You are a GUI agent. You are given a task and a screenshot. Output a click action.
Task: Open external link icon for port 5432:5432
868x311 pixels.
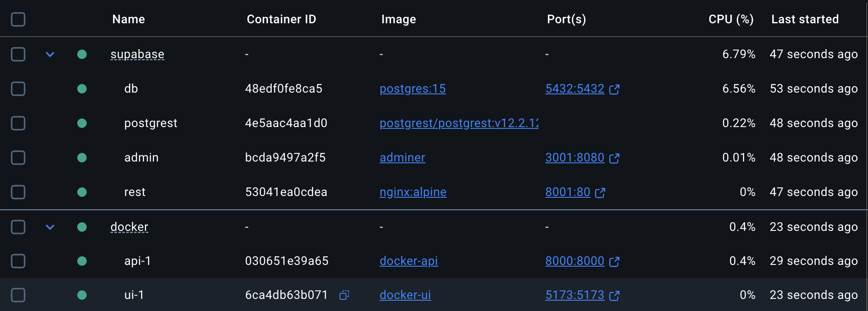(x=614, y=89)
